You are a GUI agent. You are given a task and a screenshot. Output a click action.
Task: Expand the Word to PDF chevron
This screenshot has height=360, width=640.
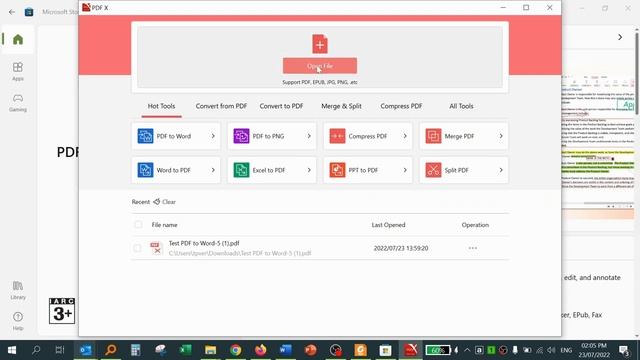(x=213, y=170)
